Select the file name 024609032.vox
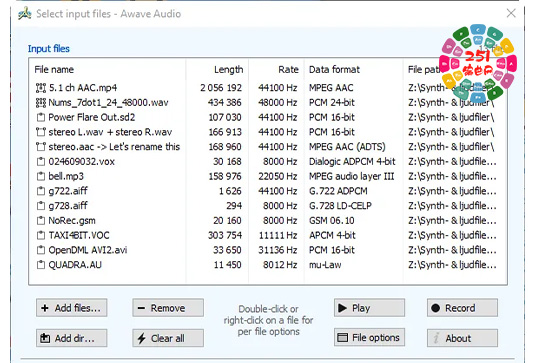Image resolution: width=535 pixels, height=363 pixels. (82, 161)
